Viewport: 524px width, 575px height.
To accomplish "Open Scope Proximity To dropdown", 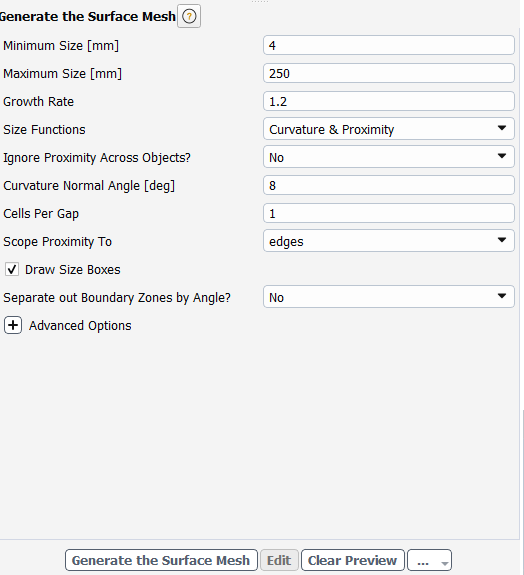I will [389, 241].
